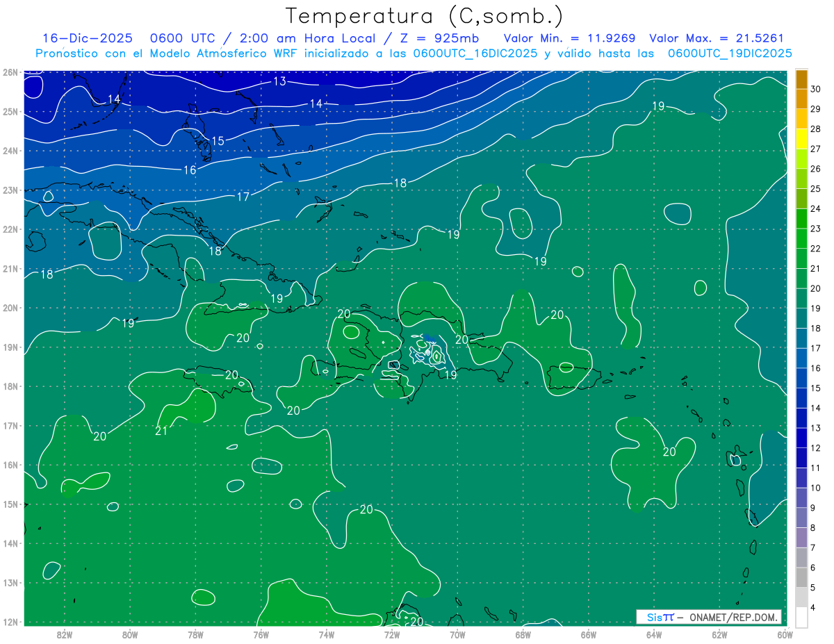Click the "80W" longitude axis label
This screenshot has height=644, width=834.
click(130, 635)
